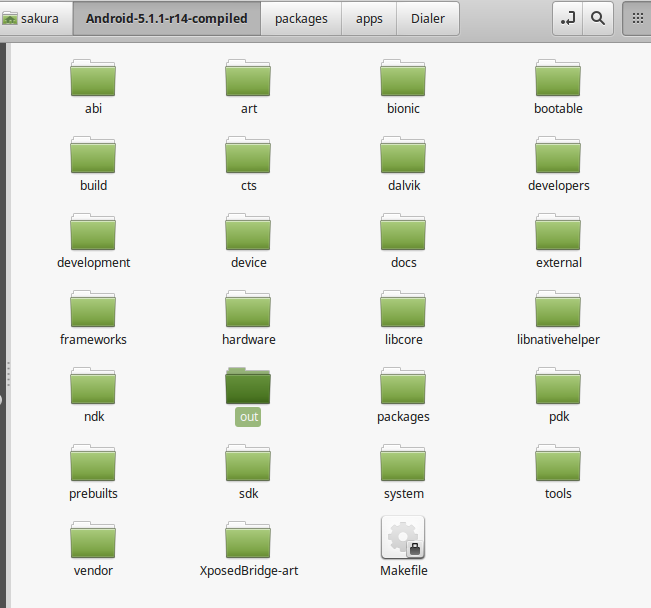
Task: Jump to apps breadcrumb
Action: pos(369,18)
